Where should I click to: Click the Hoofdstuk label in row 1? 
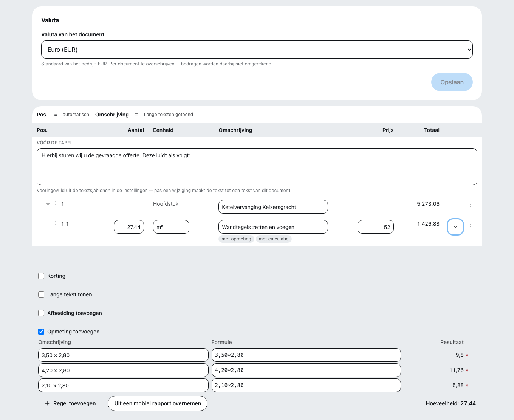click(x=166, y=204)
